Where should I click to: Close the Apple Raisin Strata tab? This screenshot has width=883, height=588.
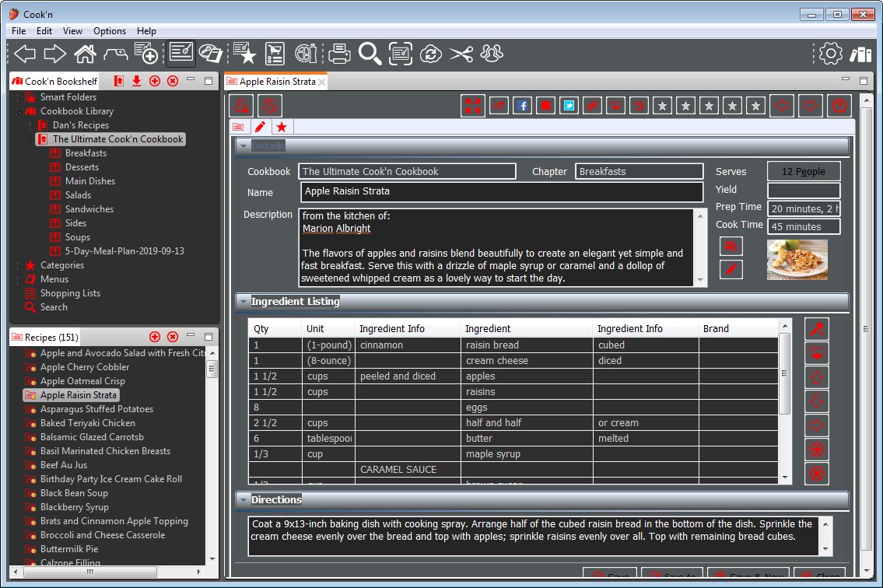point(321,82)
